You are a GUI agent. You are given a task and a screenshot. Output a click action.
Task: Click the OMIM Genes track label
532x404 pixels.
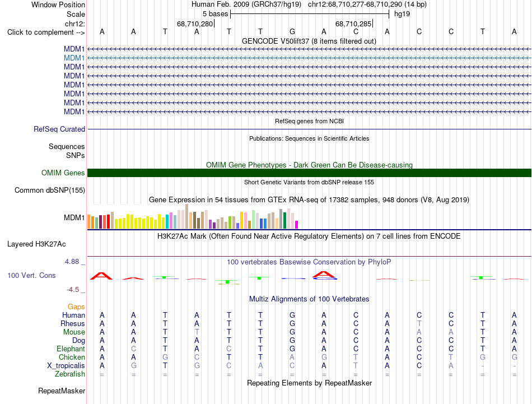pos(63,173)
